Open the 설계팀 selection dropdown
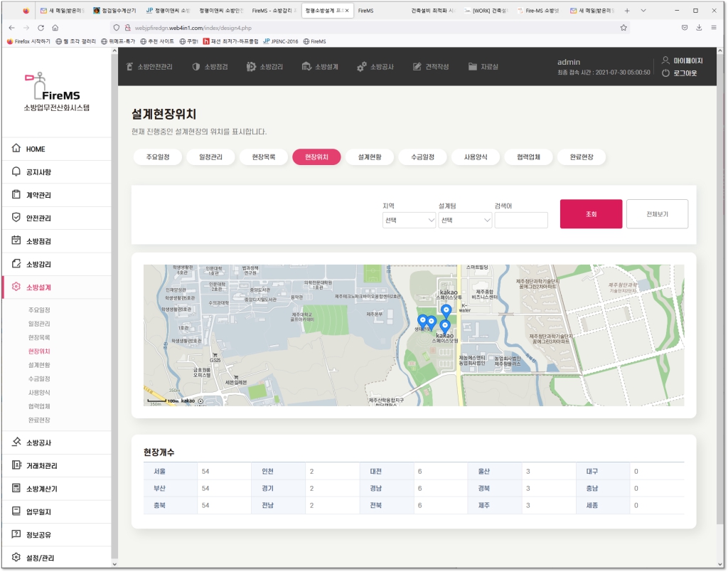Image resolution: width=728 pixels, height=572 pixels. [465, 221]
